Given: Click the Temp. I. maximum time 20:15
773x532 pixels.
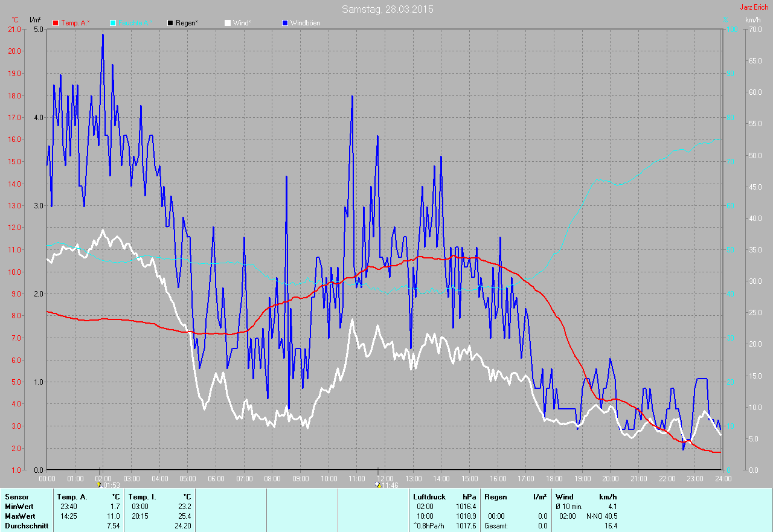Looking at the screenshot, I should point(139,516).
